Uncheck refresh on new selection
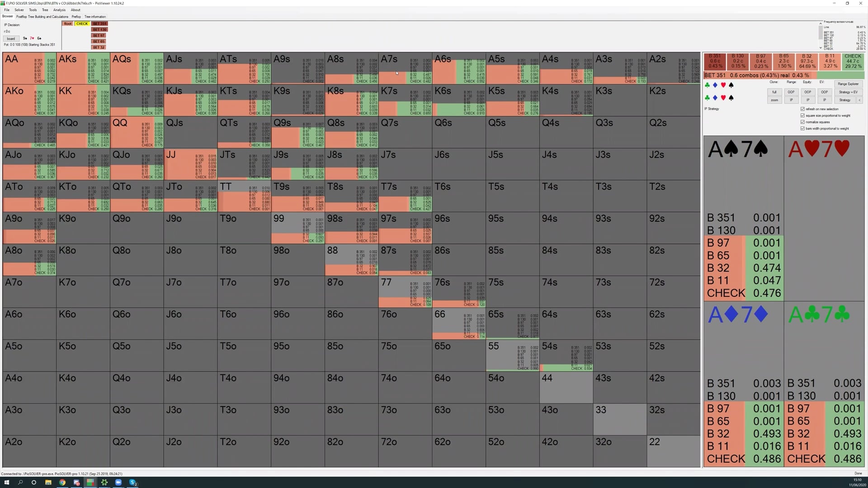868x488 pixels. (802, 109)
